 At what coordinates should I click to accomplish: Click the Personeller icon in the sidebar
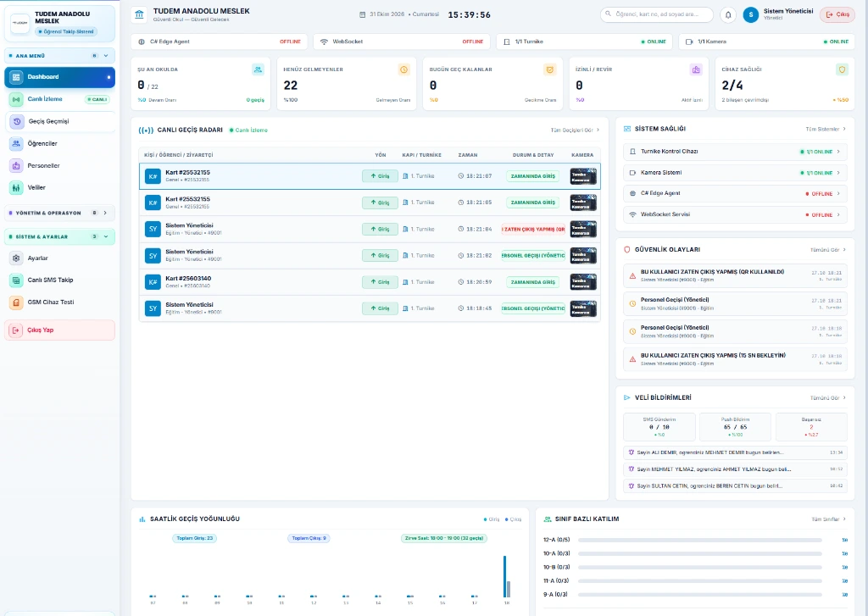tap(16, 165)
